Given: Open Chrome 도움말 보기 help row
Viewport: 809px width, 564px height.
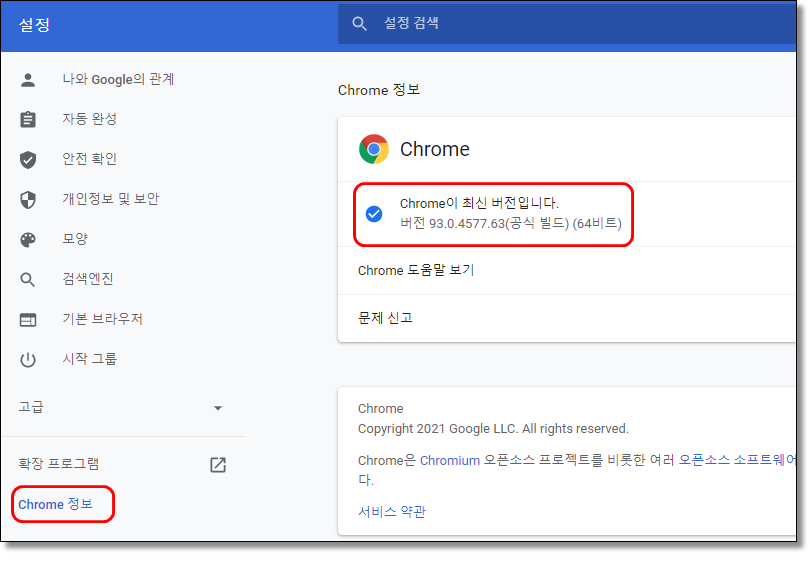Looking at the screenshot, I should (x=567, y=270).
